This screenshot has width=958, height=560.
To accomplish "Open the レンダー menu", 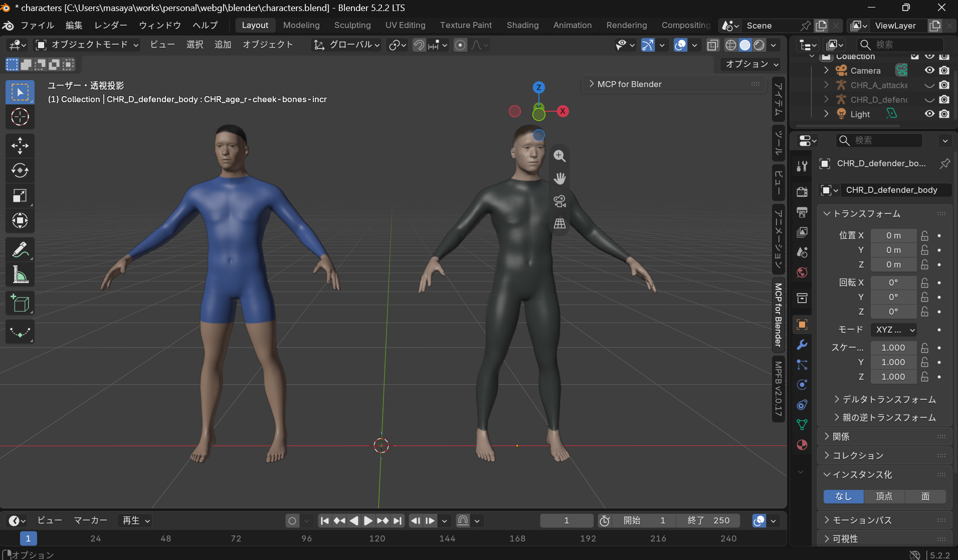I will pos(111,25).
